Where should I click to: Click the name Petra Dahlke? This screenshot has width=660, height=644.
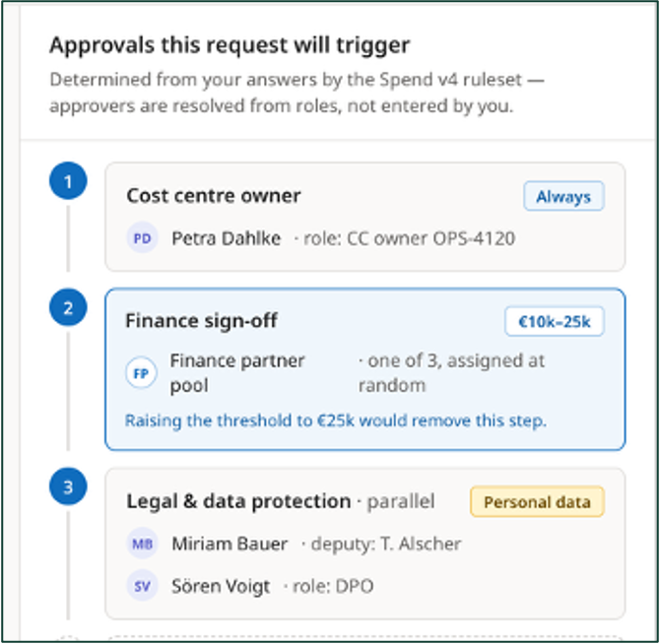pyautogui.click(x=226, y=238)
